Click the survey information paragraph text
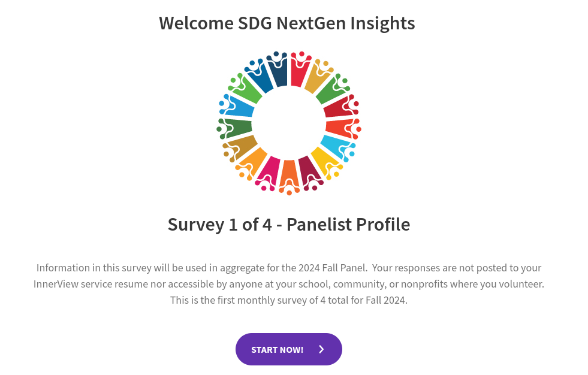Screen dimensions: 588x375 point(289,284)
